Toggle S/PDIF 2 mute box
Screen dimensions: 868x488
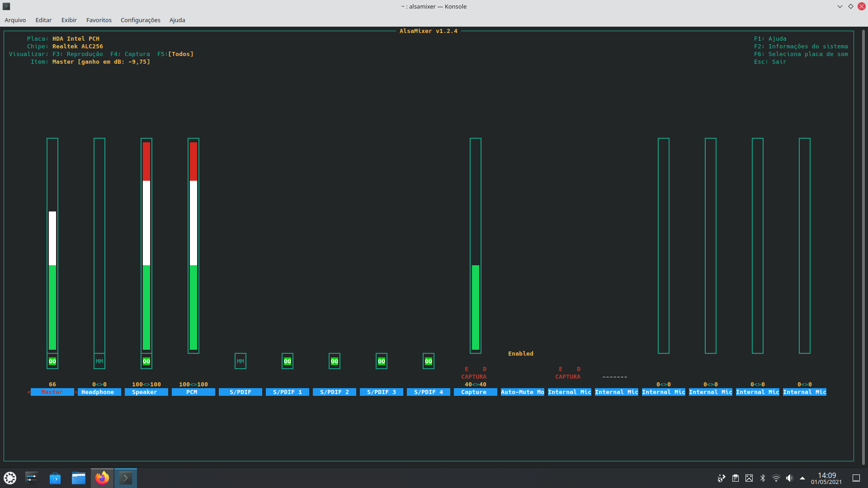coord(335,361)
